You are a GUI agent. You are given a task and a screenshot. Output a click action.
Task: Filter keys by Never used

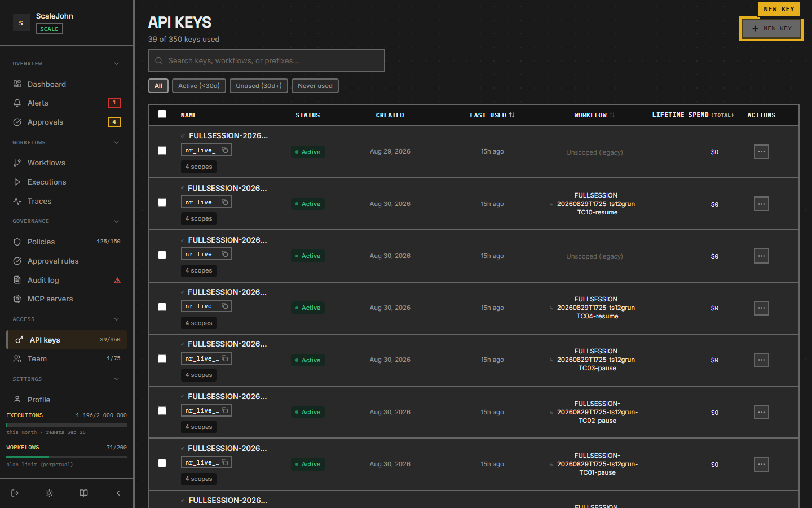click(x=315, y=86)
